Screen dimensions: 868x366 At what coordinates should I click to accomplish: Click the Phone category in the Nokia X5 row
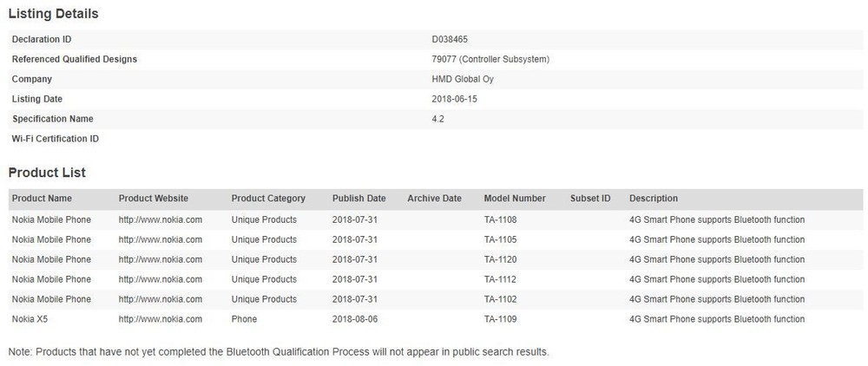coord(244,319)
